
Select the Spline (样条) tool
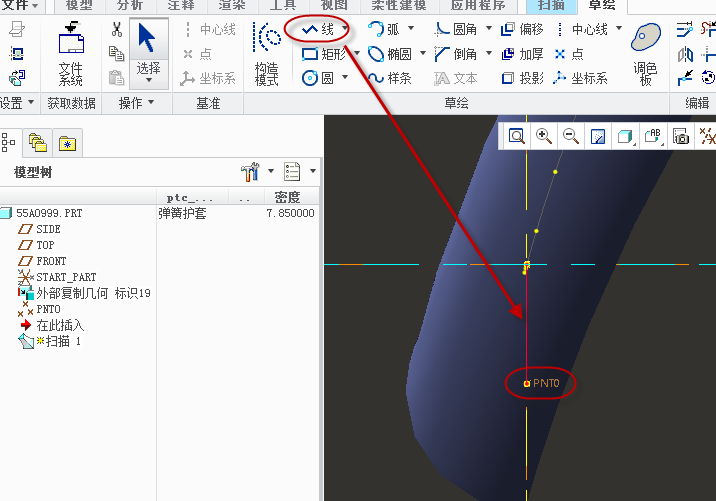pyautogui.click(x=390, y=78)
